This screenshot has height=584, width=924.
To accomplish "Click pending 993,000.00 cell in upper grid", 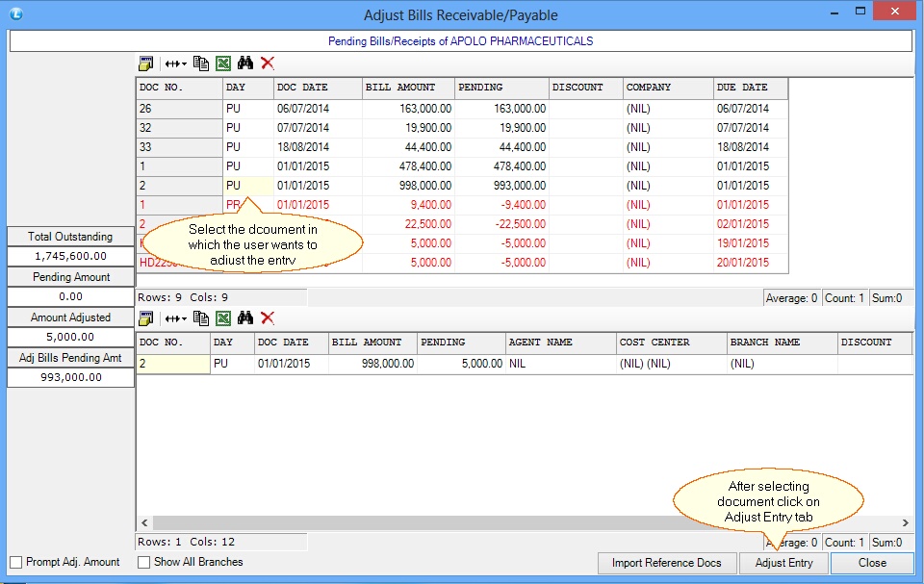I will (502, 186).
